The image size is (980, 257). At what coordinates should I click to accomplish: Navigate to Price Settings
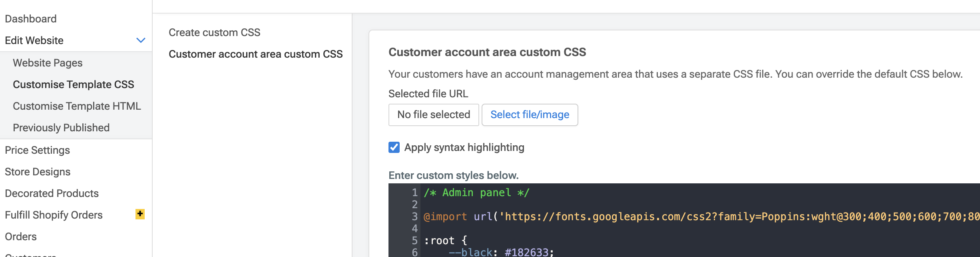(38, 150)
